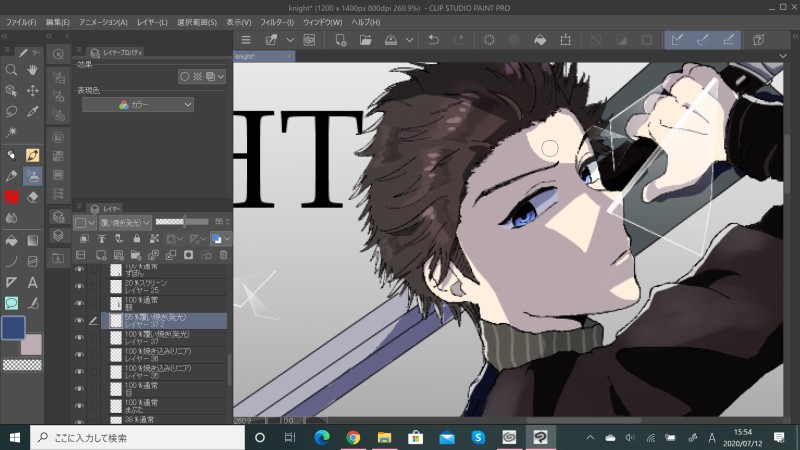The width and height of the screenshot is (800, 450).
Task: Select the Lasso selection tool
Action: point(11,111)
